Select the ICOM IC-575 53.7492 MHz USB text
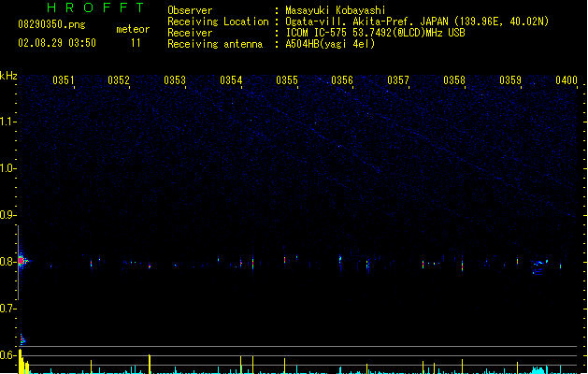The height and width of the screenshot is (374, 588). [375, 33]
